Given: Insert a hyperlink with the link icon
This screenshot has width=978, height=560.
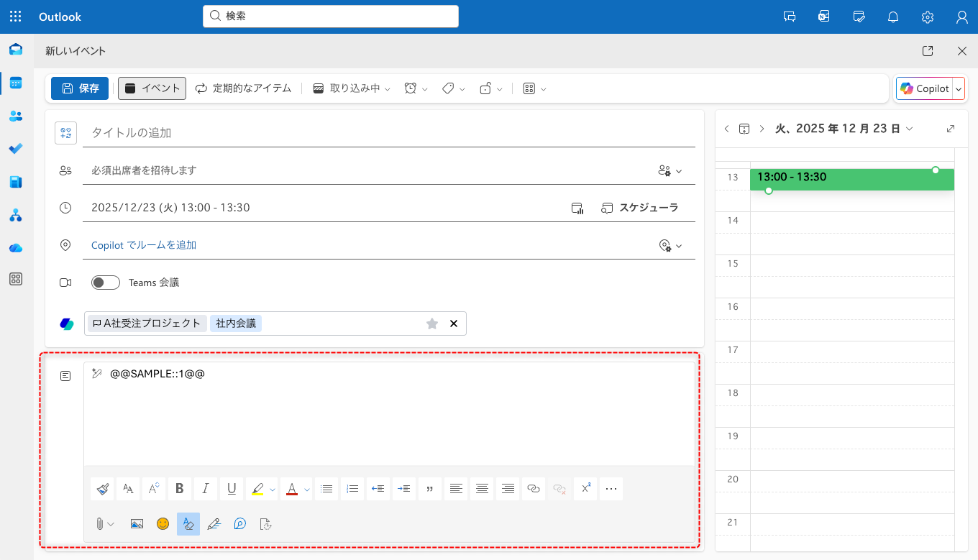Looking at the screenshot, I should point(534,489).
